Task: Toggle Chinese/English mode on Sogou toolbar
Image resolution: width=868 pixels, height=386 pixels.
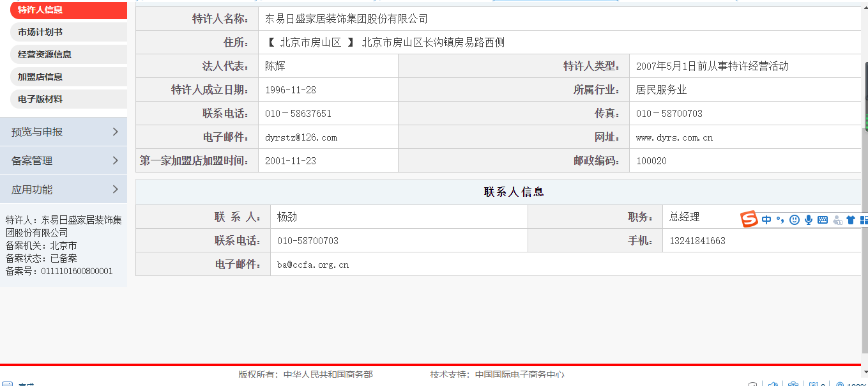Action: click(766, 220)
